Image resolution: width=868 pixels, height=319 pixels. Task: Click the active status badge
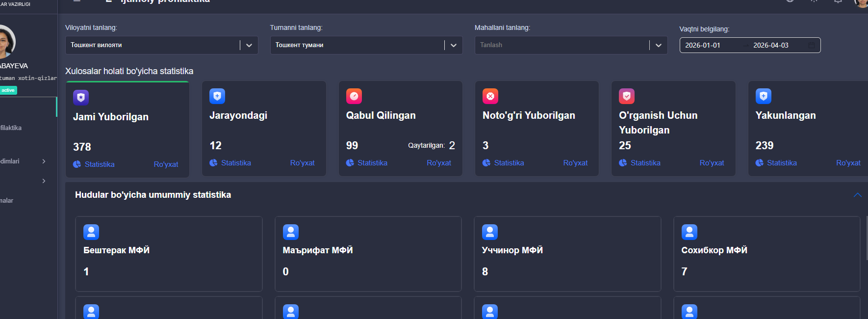coord(8,90)
